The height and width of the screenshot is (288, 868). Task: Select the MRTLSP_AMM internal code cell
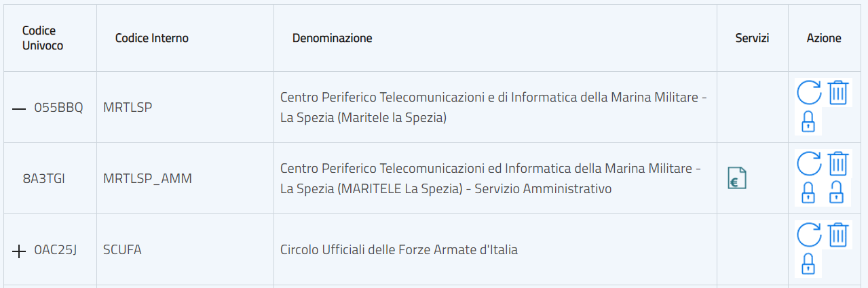pos(147,179)
